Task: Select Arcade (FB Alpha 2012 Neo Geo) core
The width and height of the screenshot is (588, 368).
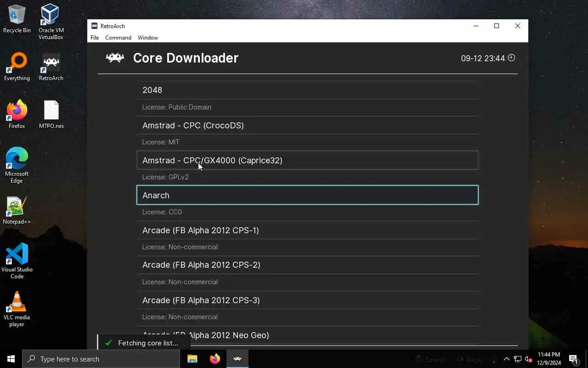Action: point(307,335)
